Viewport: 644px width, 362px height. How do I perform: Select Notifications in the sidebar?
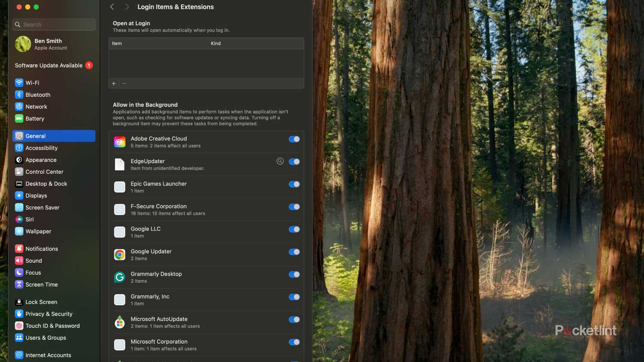tap(54, 249)
